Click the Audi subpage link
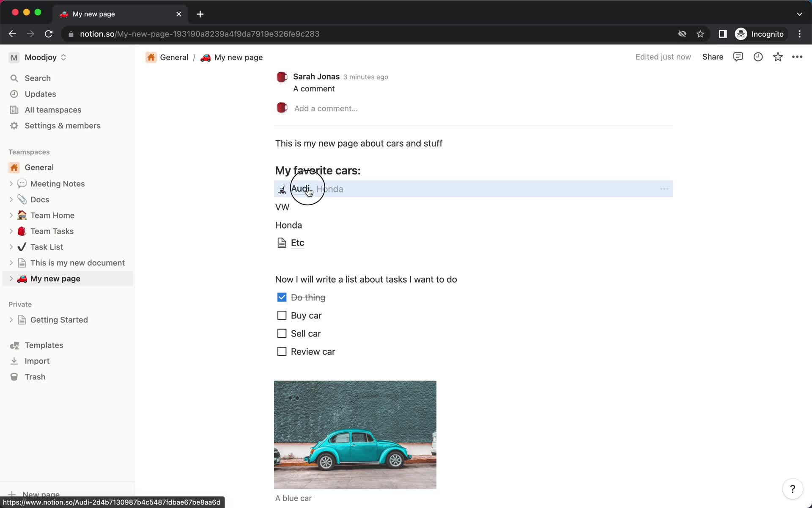Image resolution: width=812 pixels, height=508 pixels. coord(300,188)
